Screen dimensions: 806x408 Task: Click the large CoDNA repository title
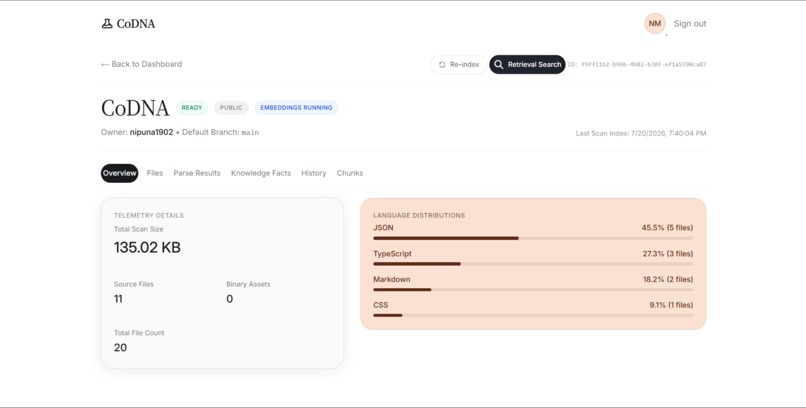point(135,108)
